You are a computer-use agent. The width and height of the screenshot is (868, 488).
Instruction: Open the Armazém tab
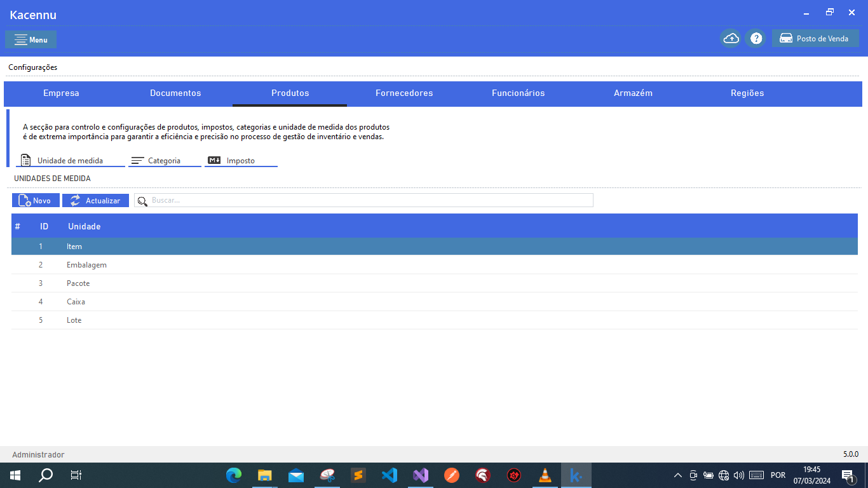pos(633,93)
